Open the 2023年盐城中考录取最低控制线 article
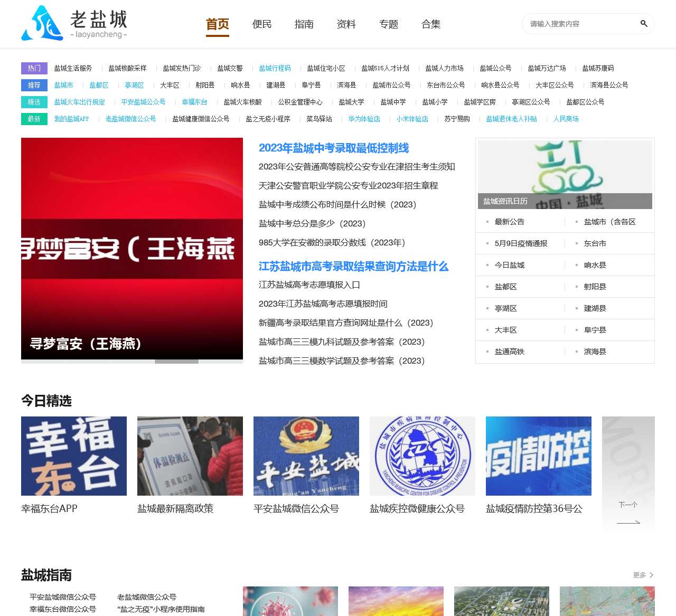Screen dimensions: 676x616 pos(336,148)
